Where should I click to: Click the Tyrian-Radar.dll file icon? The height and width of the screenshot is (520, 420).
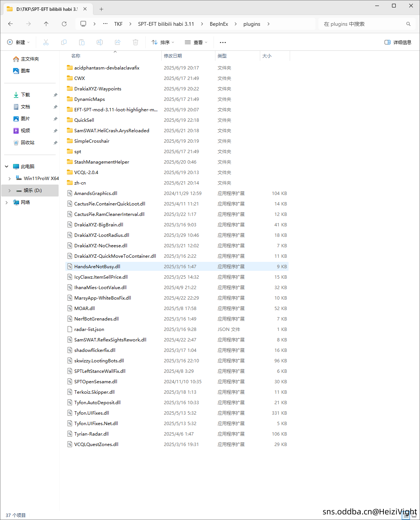click(70, 434)
